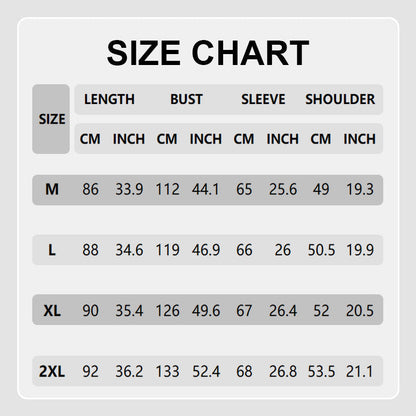
Task: Select the SIZE header cell
Action: click(x=51, y=119)
